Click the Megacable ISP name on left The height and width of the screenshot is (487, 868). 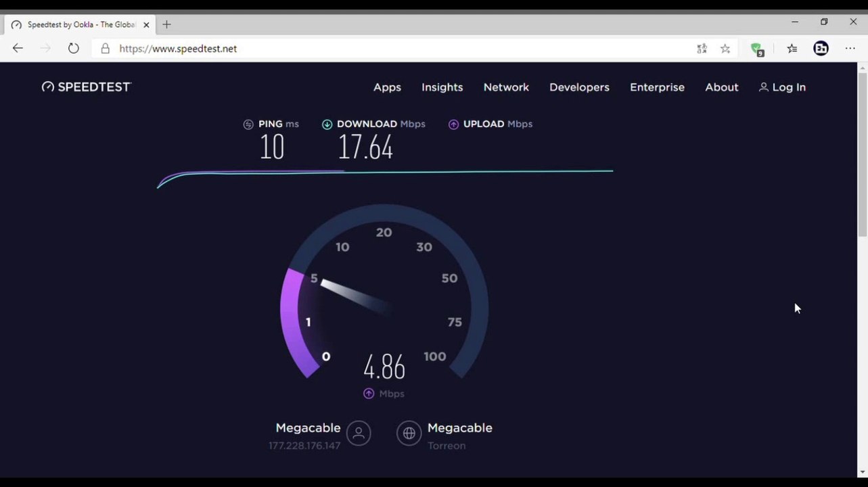(x=308, y=428)
